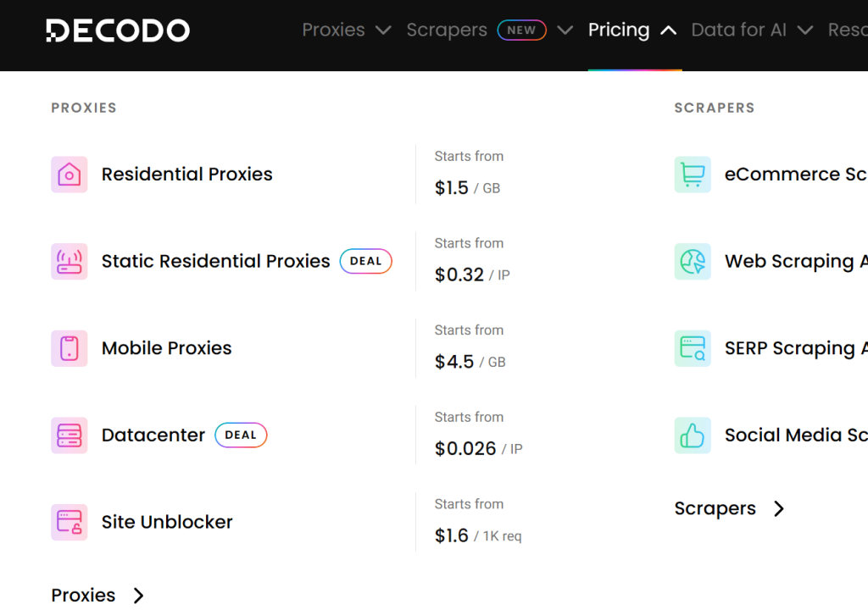Open the Site Unblocker lock icon

(x=70, y=522)
